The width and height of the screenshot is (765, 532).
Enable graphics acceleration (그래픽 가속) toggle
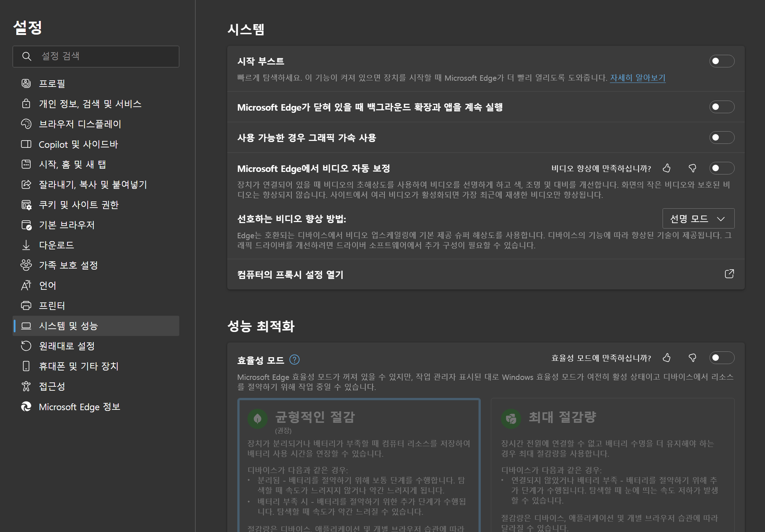click(x=721, y=137)
